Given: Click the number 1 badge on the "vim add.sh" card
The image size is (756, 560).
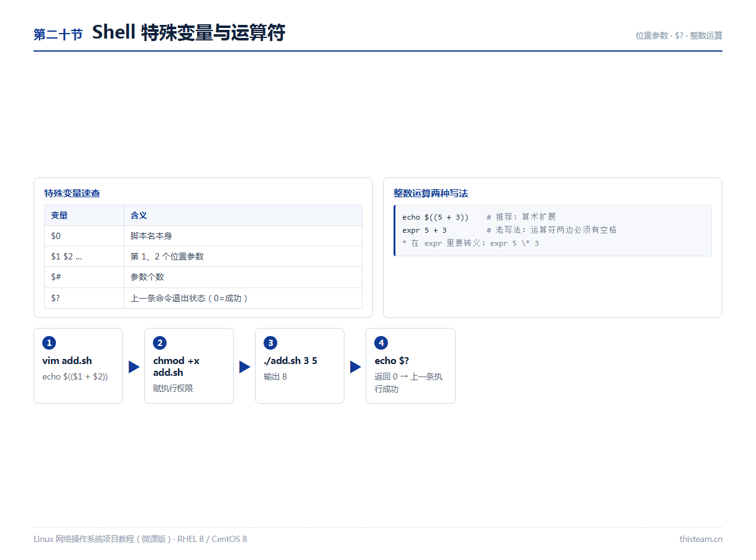Looking at the screenshot, I should [49, 343].
